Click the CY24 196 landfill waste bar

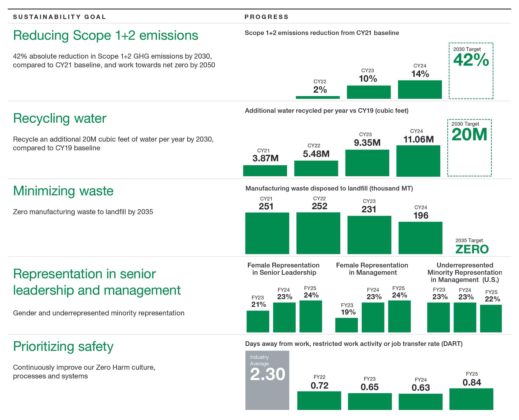420,238
